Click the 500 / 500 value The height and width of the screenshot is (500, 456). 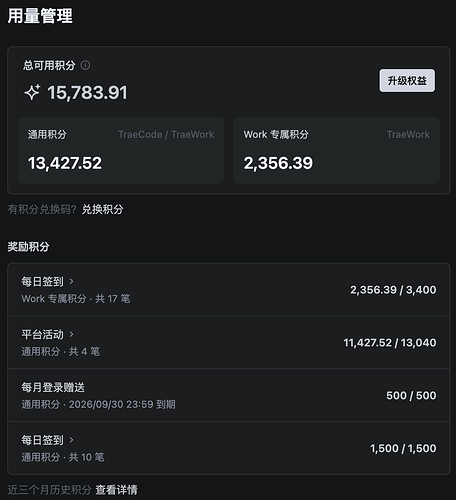tap(411, 395)
